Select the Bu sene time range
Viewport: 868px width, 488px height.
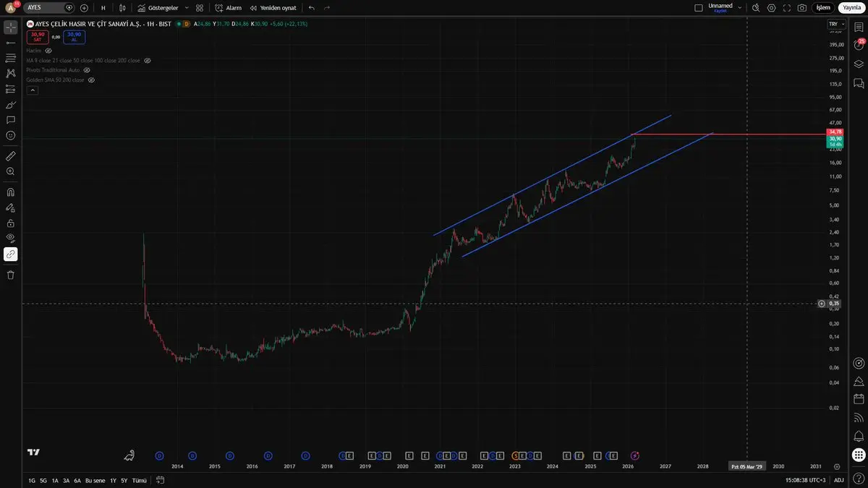coord(95,480)
